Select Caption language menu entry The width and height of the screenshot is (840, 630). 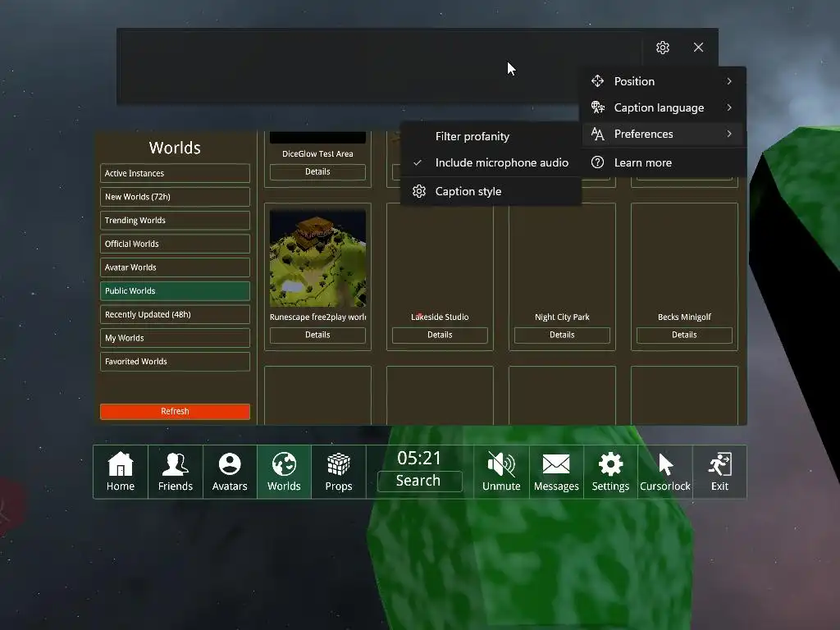pos(664,107)
